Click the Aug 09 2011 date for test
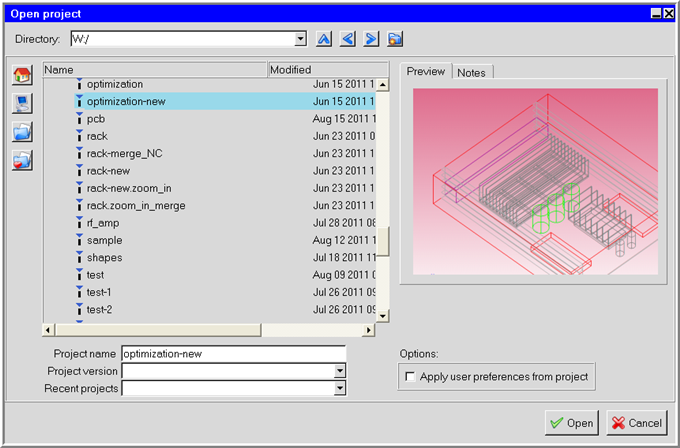 click(344, 275)
